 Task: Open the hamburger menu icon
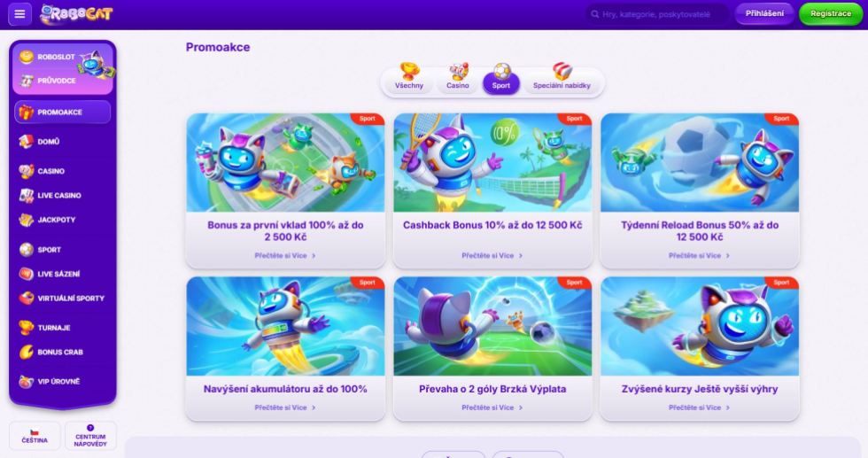[x=19, y=14]
